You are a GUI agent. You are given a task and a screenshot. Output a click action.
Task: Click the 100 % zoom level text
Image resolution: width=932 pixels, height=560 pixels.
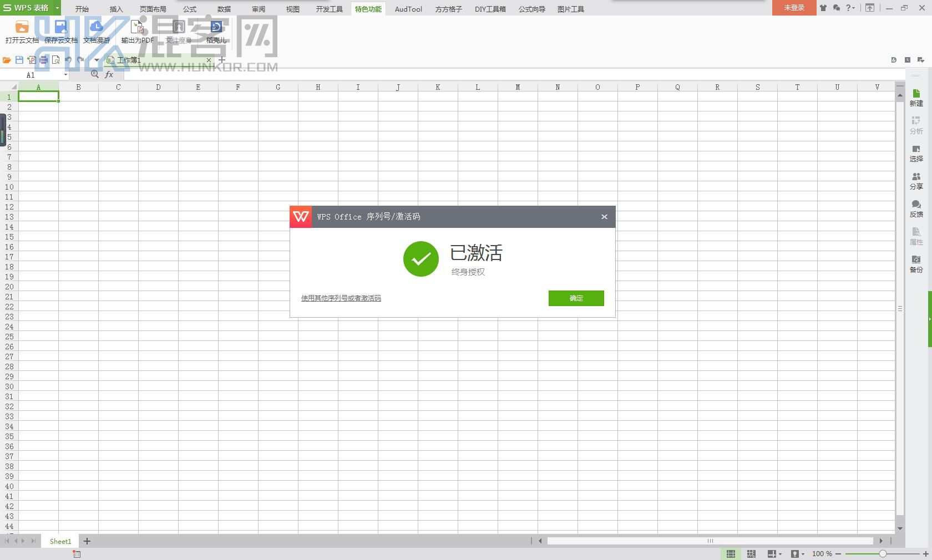[822, 554]
